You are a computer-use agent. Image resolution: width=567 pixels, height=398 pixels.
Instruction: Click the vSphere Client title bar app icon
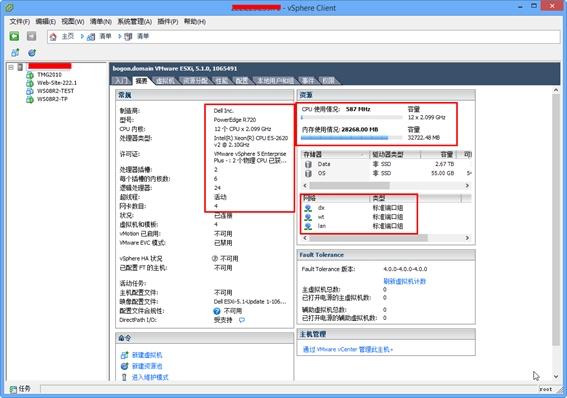[9, 7]
